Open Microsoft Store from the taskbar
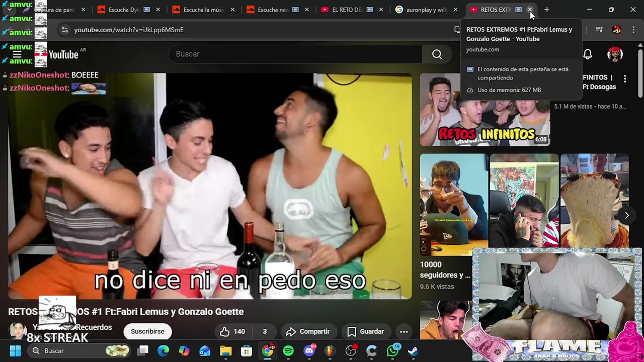Image resolution: width=644 pixels, height=362 pixels. [246, 350]
